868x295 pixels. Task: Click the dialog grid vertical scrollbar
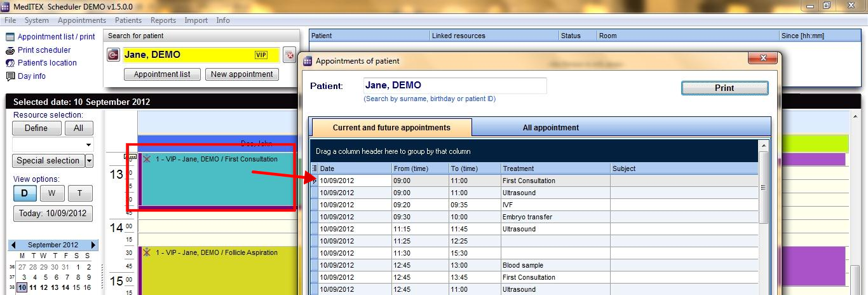click(764, 188)
